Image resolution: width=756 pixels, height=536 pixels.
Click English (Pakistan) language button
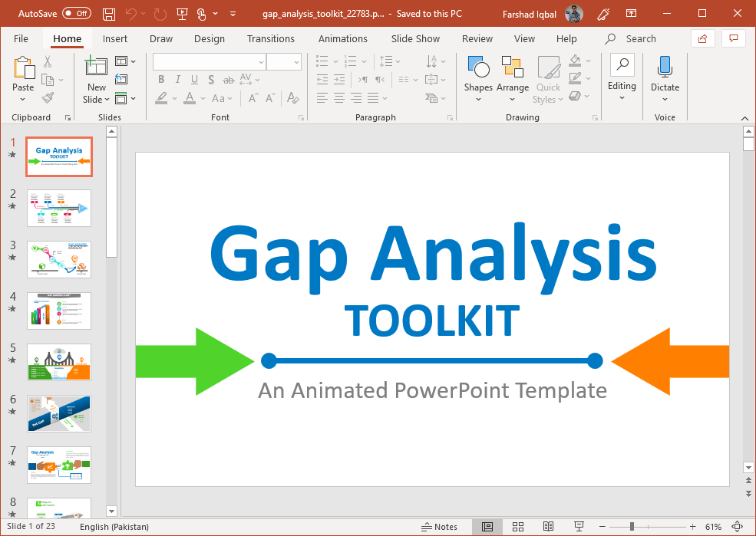114,527
